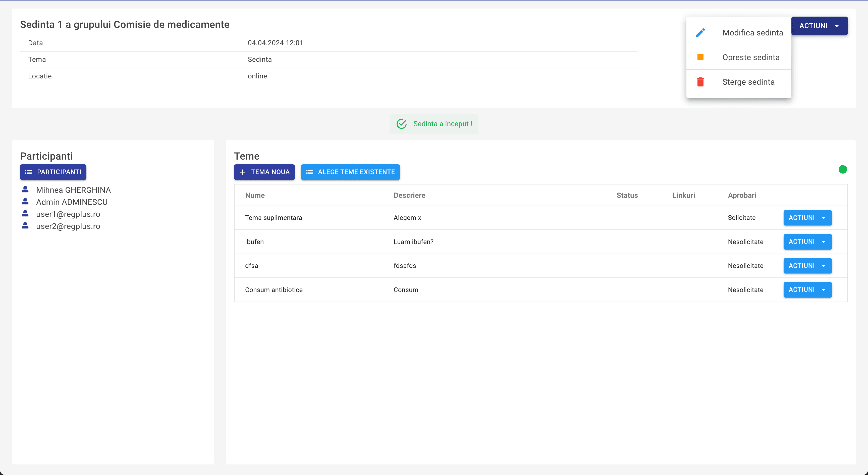Click person icon beside user1@regplus.ro
This screenshot has width=868, height=475.
point(25,213)
